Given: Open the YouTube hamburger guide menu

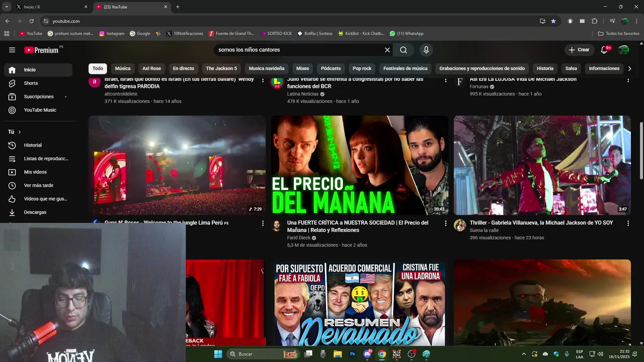Looking at the screenshot, I should click(x=12, y=50).
